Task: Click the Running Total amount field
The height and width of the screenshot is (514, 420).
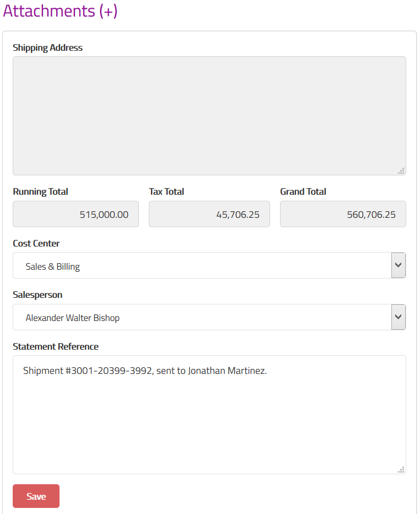Action: (76, 214)
